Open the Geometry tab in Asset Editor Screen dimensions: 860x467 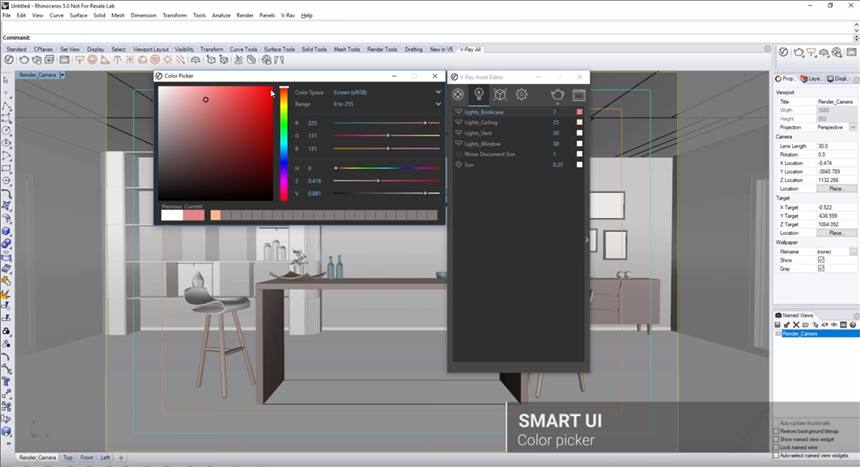(x=500, y=94)
